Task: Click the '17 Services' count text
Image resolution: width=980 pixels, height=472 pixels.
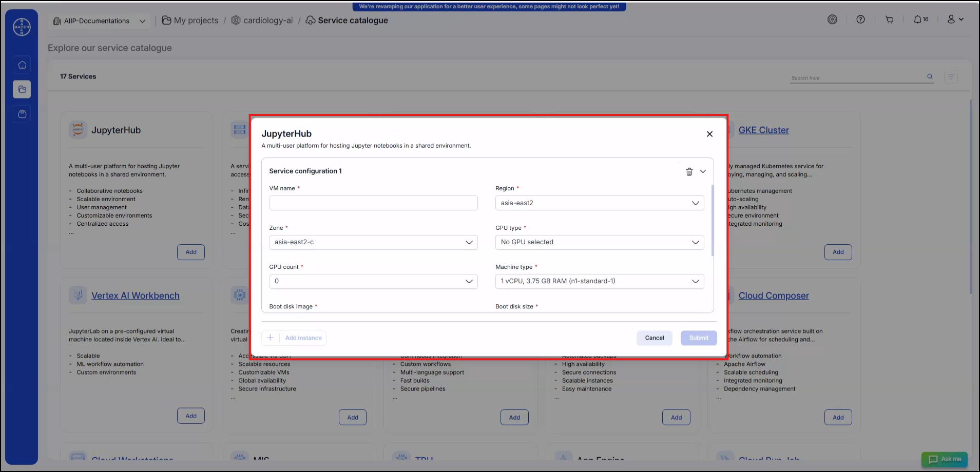Action: (78, 76)
